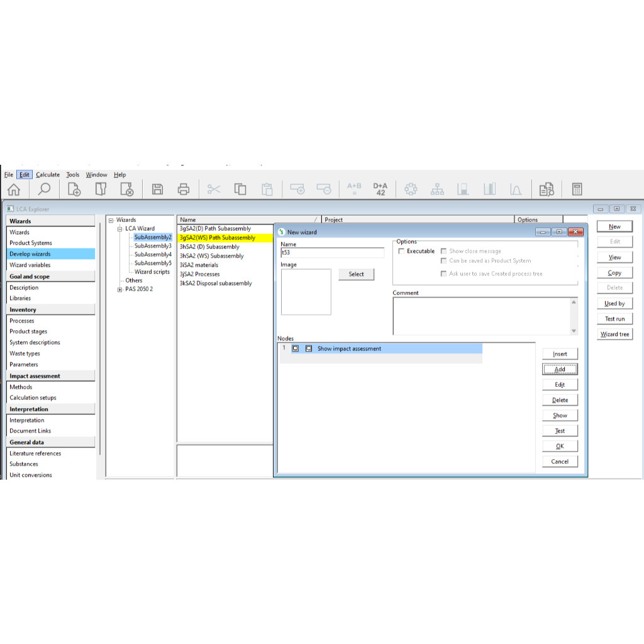Click the Insert line plus icon
Viewport: 644px width, 644px height.
pos(297,189)
